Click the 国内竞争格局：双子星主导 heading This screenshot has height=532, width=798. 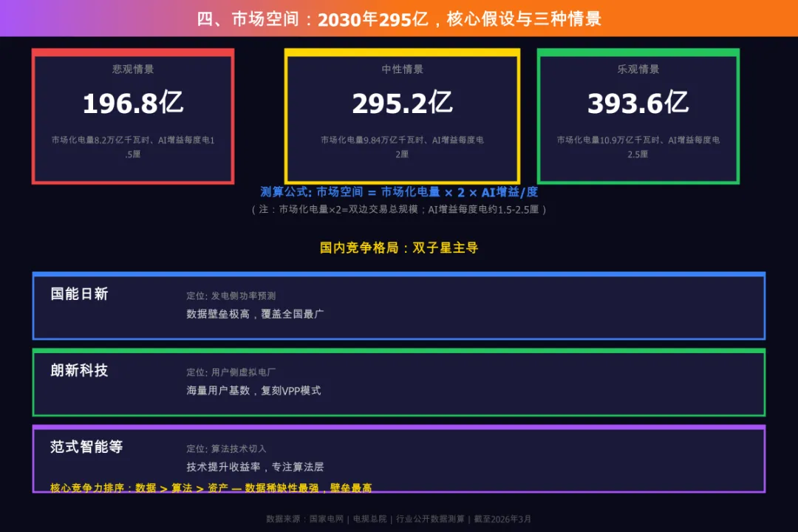(399, 248)
